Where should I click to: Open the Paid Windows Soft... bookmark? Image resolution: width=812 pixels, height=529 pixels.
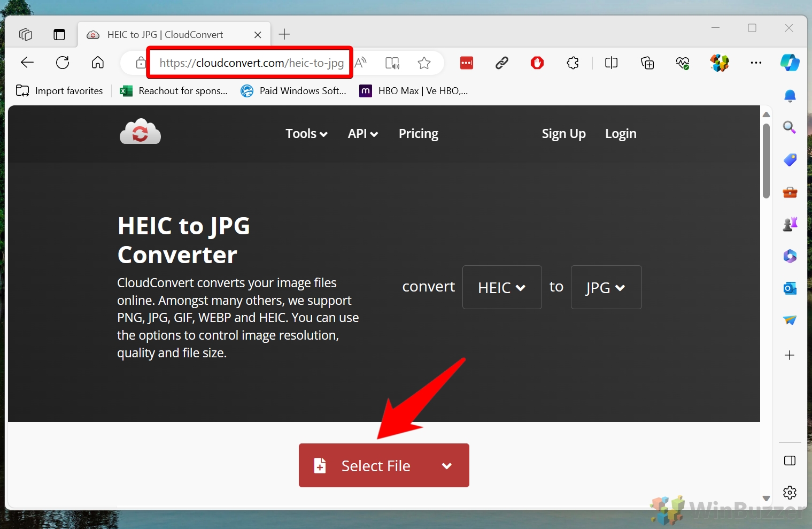tap(293, 91)
